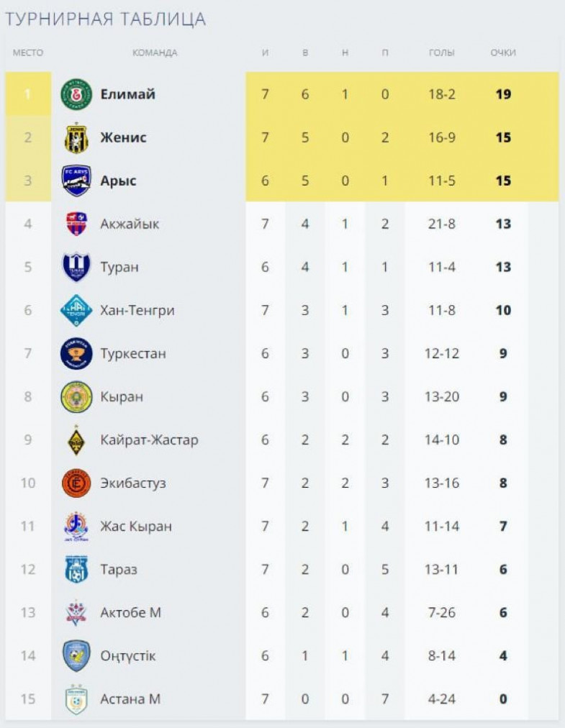565x728 pixels.
Task: Open the Астана М team link
Action: pyautogui.click(x=130, y=699)
